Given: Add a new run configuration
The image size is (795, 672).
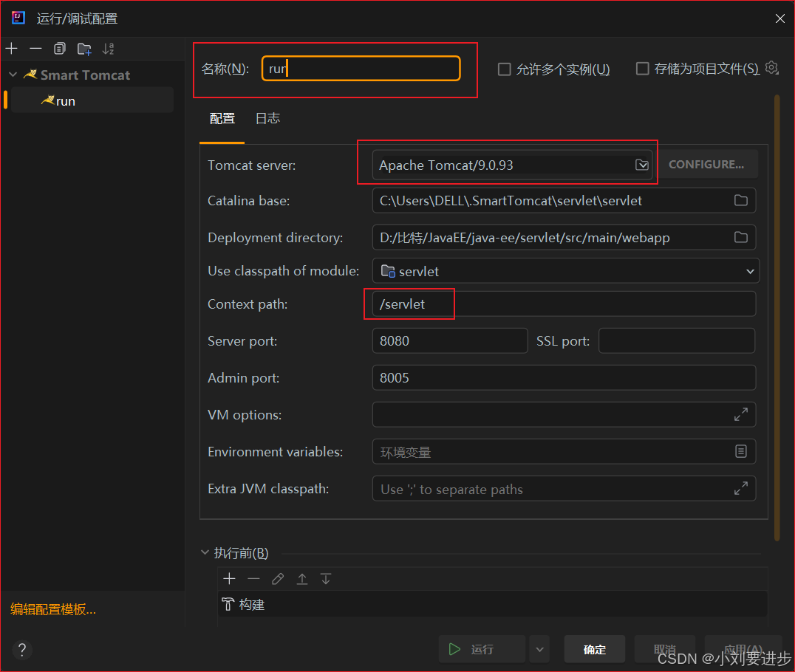Looking at the screenshot, I should pos(12,49).
